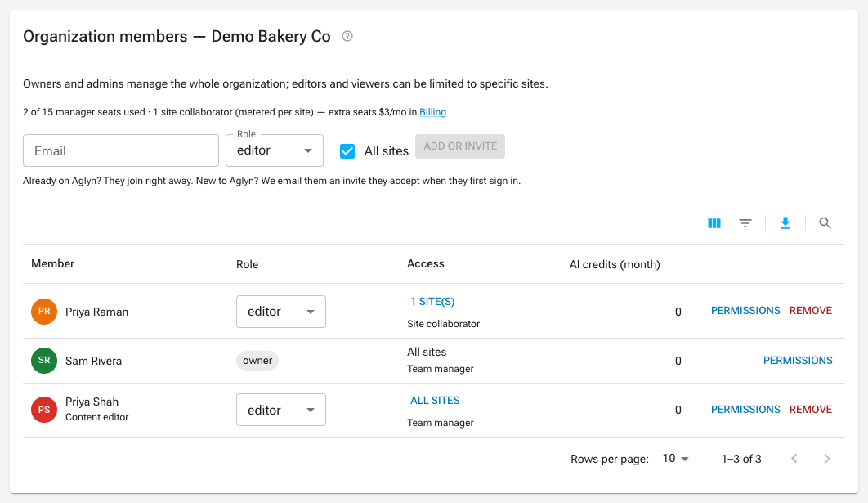Image resolution: width=868 pixels, height=503 pixels.
Task: Click the 1–3 of 3 pagination text
Action: tap(741, 459)
